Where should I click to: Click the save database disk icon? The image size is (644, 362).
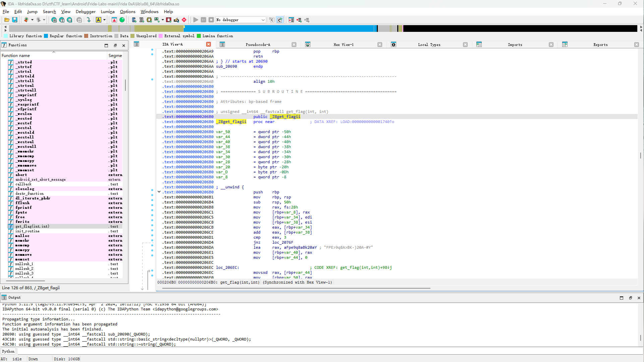click(15, 20)
